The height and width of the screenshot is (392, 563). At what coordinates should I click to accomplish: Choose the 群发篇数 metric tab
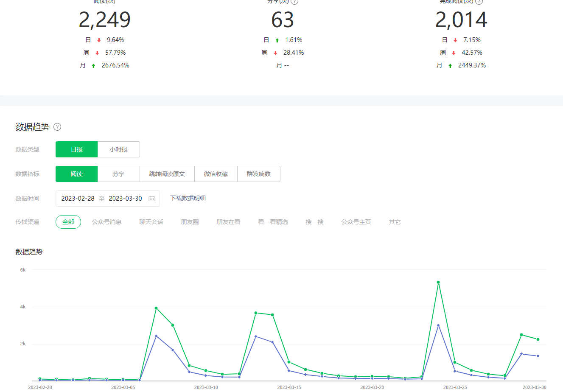[258, 174]
